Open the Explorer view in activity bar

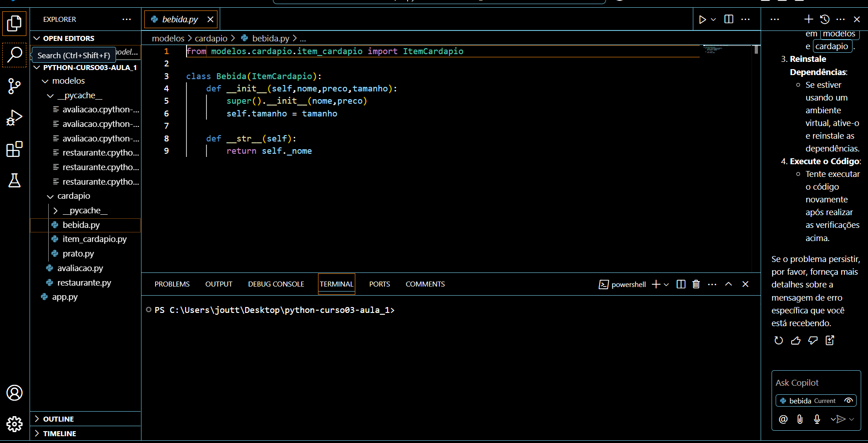click(15, 23)
